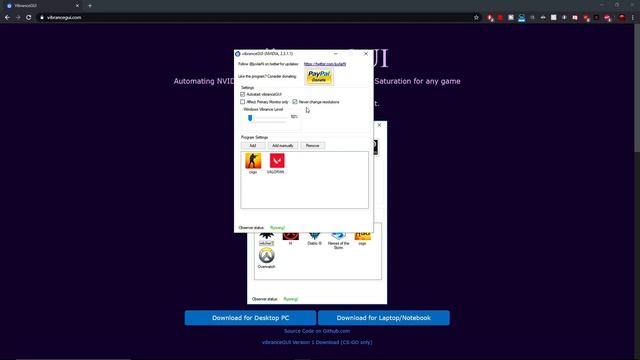640x360 pixels.
Task: Open the Twitter link in vibranceGUI
Action: point(325,64)
